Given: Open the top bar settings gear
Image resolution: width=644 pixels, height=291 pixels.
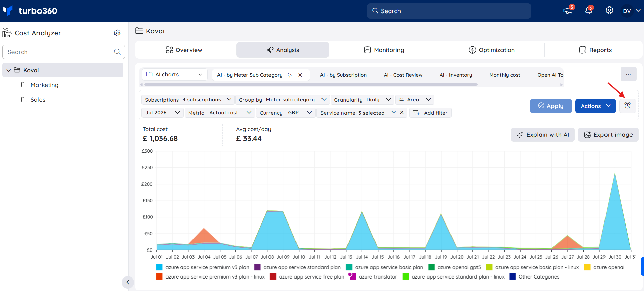Looking at the screenshot, I should click(x=609, y=10).
